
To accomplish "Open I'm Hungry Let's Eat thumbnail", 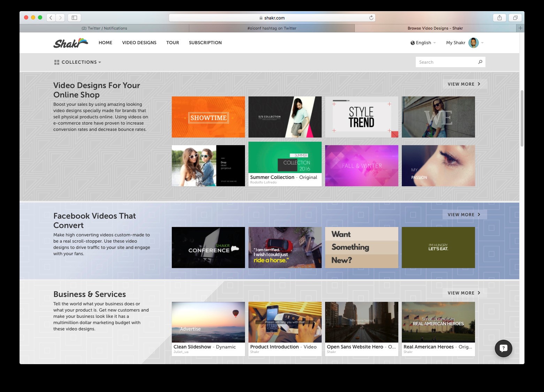I will tap(438, 248).
